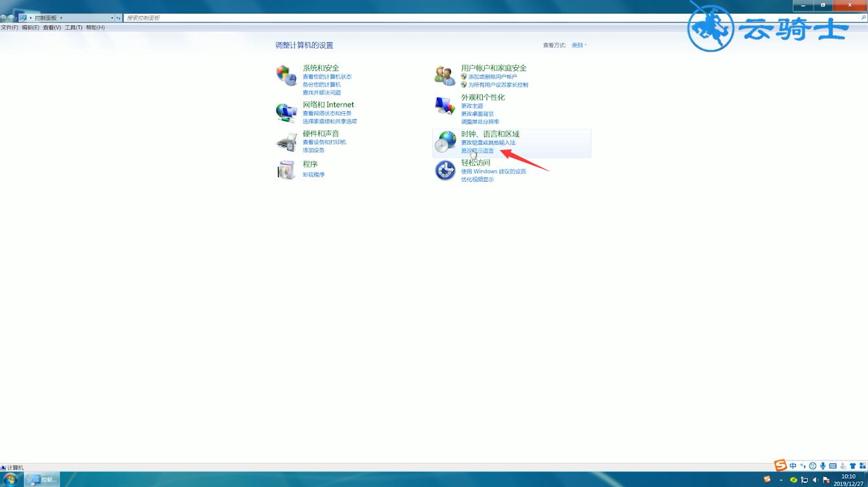Open the 网络和 Internet globe icon
This screenshot has height=487, width=868.
(x=286, y=113)
